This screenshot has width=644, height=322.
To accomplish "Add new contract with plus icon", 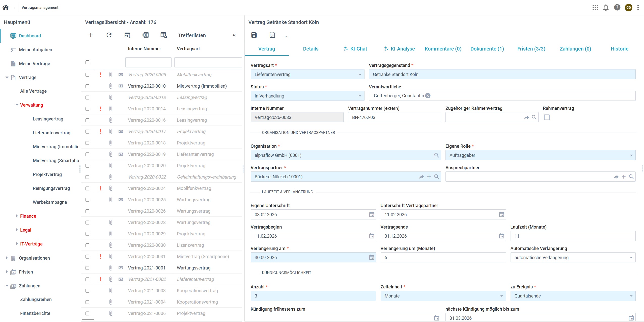I will coord(91,35).
